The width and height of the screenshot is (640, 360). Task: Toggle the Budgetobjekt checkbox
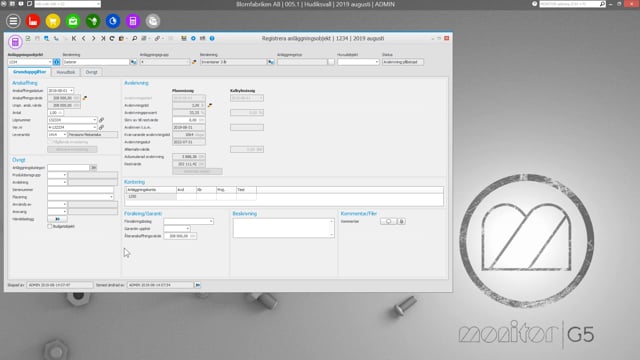(50, 226)
